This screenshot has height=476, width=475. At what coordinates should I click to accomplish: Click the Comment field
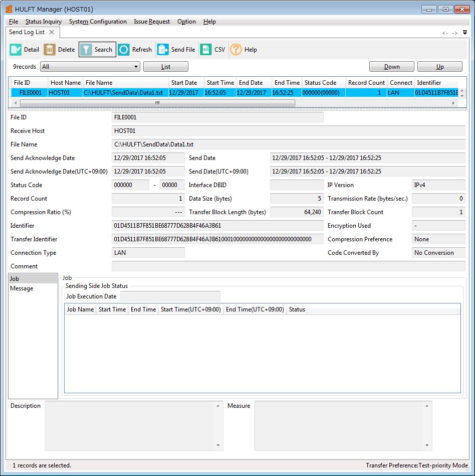point(288,266)
